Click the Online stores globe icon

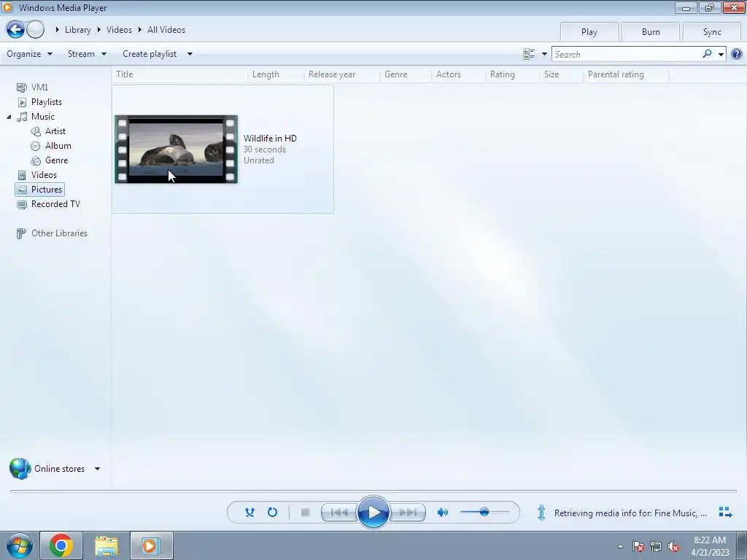tap(20, 469)
